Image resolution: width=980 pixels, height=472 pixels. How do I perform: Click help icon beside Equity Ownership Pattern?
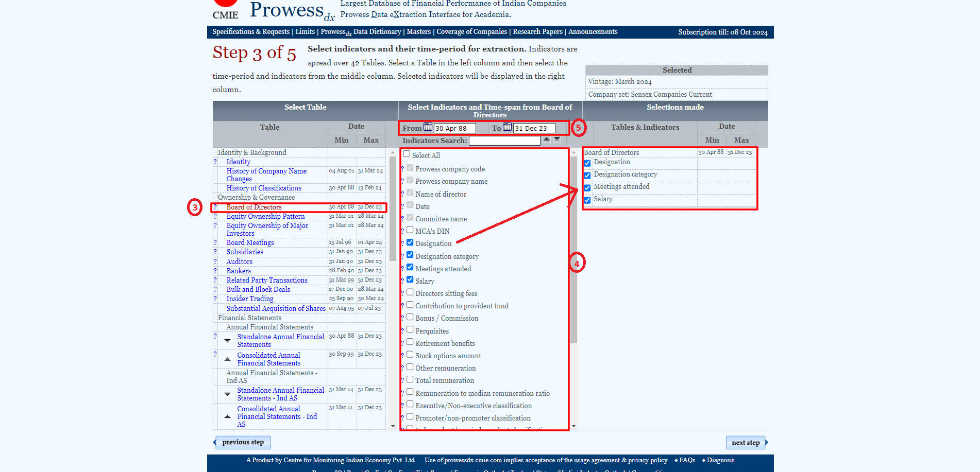[x=215, y=216]
